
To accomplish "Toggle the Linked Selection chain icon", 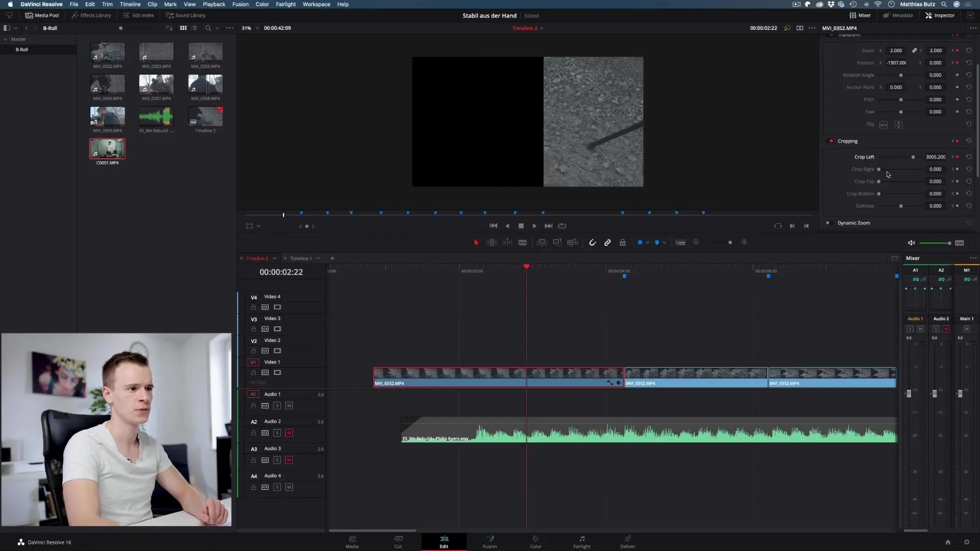I will [607, 242].
